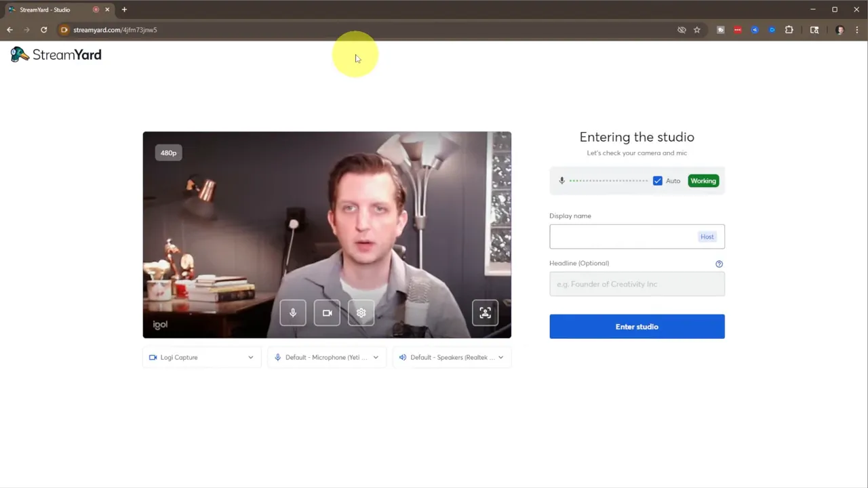Viewport: 868px width, 488px height.
Task: Open the Default Microphone dropdown
Action: 327,357
